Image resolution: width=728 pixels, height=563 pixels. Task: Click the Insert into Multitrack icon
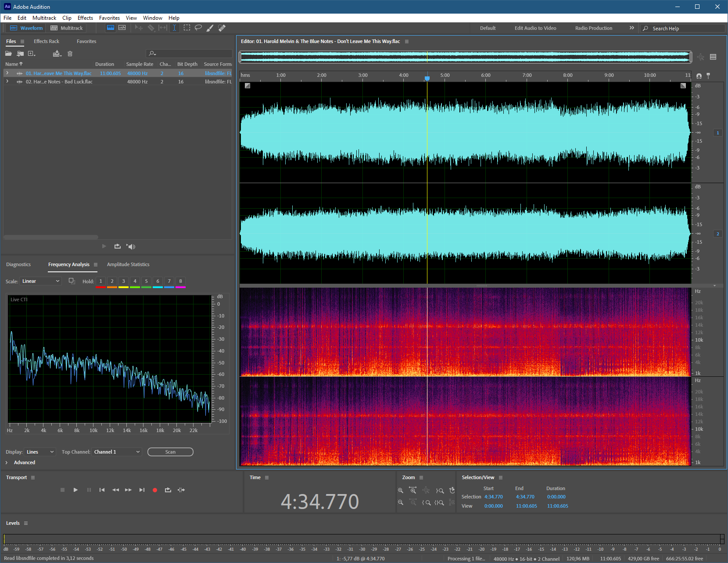[x=57, y=54]
